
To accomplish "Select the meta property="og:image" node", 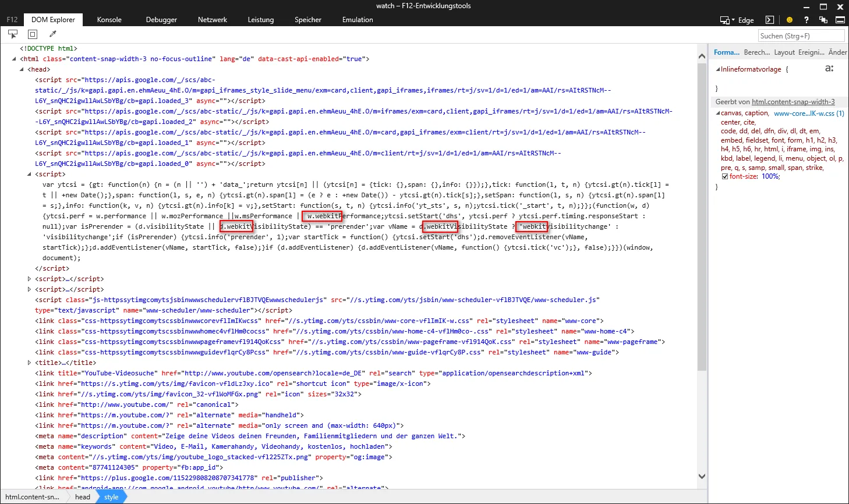I will (x=214, y=457).
